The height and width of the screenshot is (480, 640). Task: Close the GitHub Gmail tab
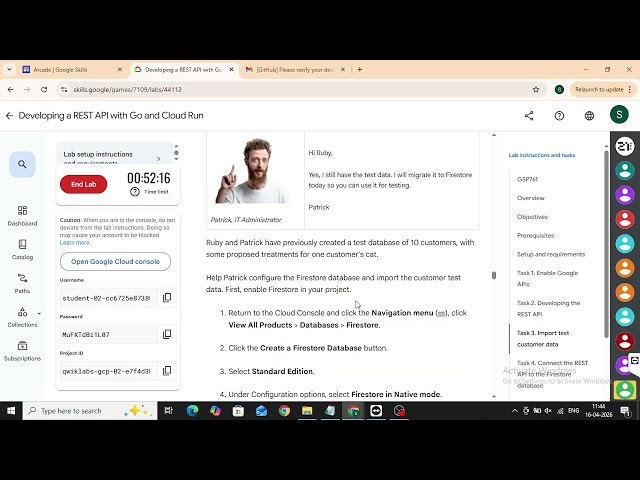[x=343, y=70]
